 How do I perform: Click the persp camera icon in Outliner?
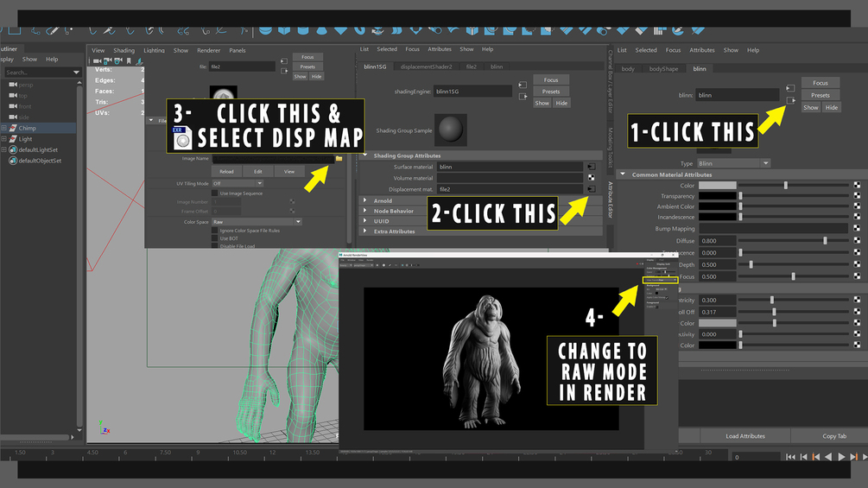(13, 85)
